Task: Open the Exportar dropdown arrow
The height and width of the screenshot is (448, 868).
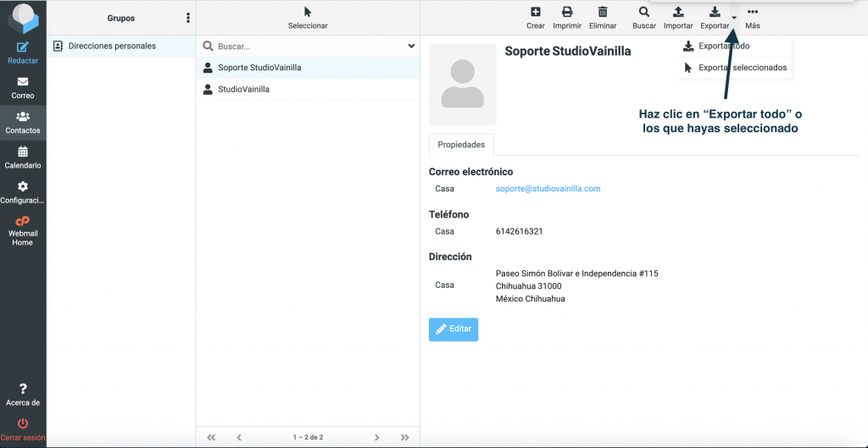Action: tap(734, 18)
